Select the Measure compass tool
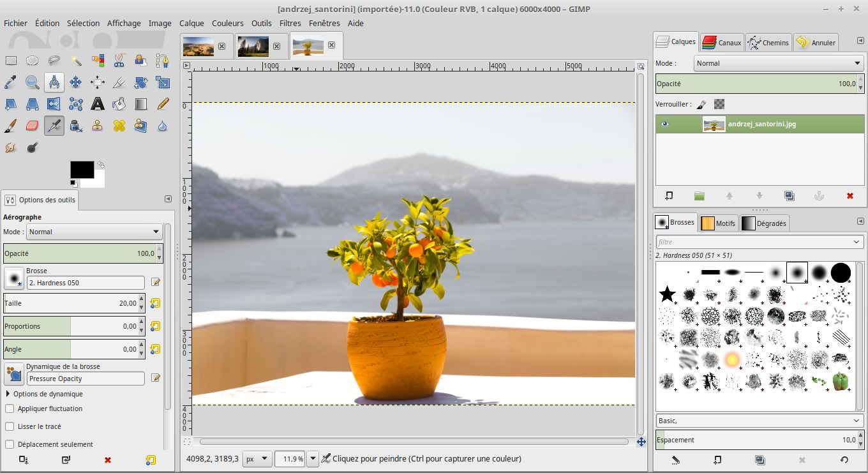 [x=54, y=82]
